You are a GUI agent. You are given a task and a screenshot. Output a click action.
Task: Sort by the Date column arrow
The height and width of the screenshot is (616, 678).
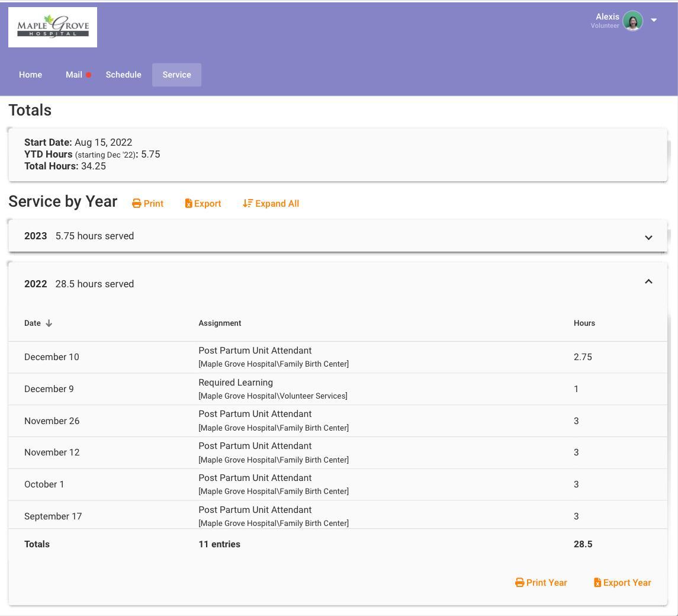(49, 323)
